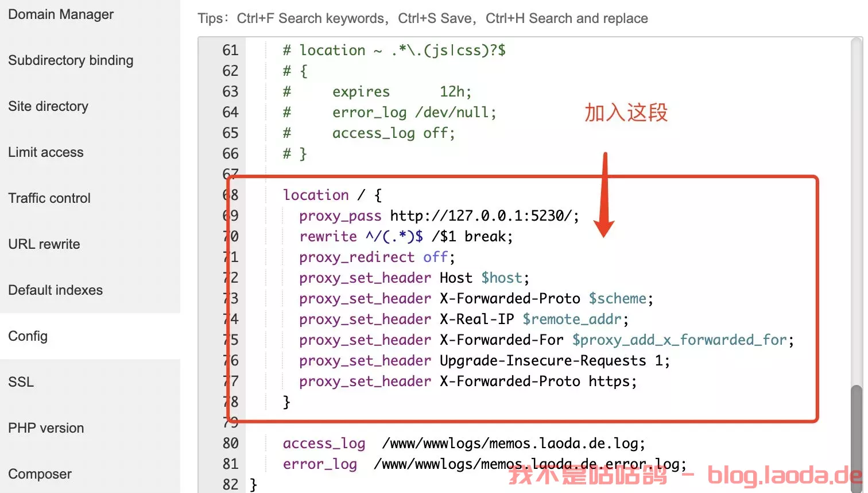Click the commented 'expires 12h' line
The width and height of the screenshot is (868, 493).
point(401,92)
